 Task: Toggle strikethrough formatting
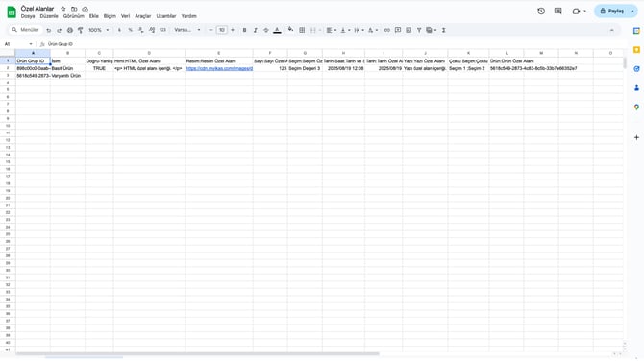(266, 30)
